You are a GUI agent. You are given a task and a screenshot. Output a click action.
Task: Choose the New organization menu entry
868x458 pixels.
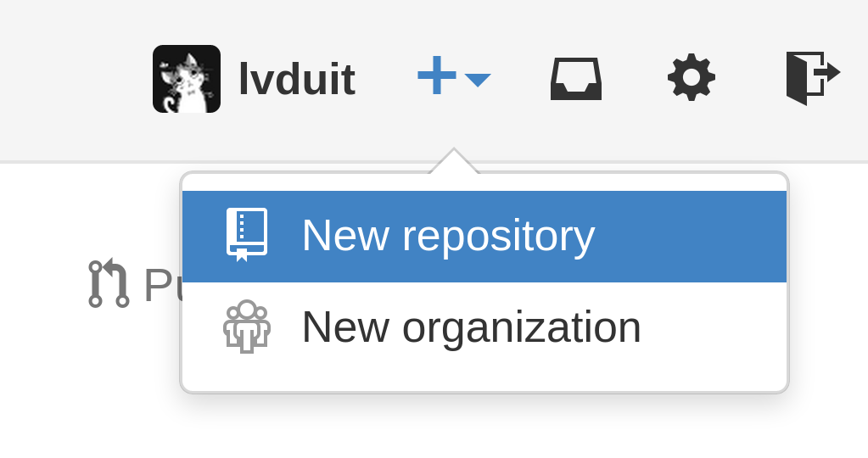click(x=484, y=327)
